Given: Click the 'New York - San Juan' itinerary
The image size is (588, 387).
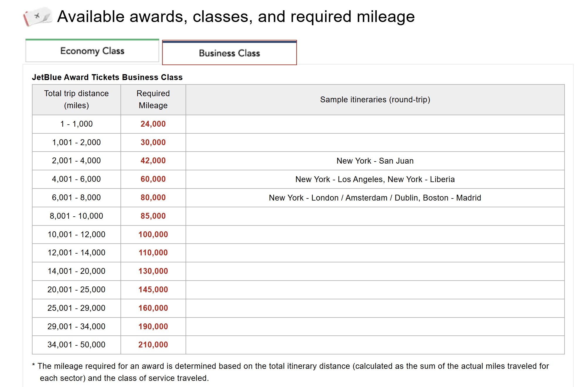Looking at the screenshot, I should [x=375, y=161].
